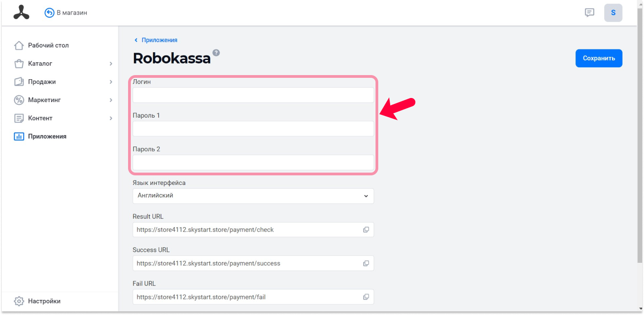Click the Success URL text field
The width and height of the screenshot is (644, 315).
(x=253, y=263)
